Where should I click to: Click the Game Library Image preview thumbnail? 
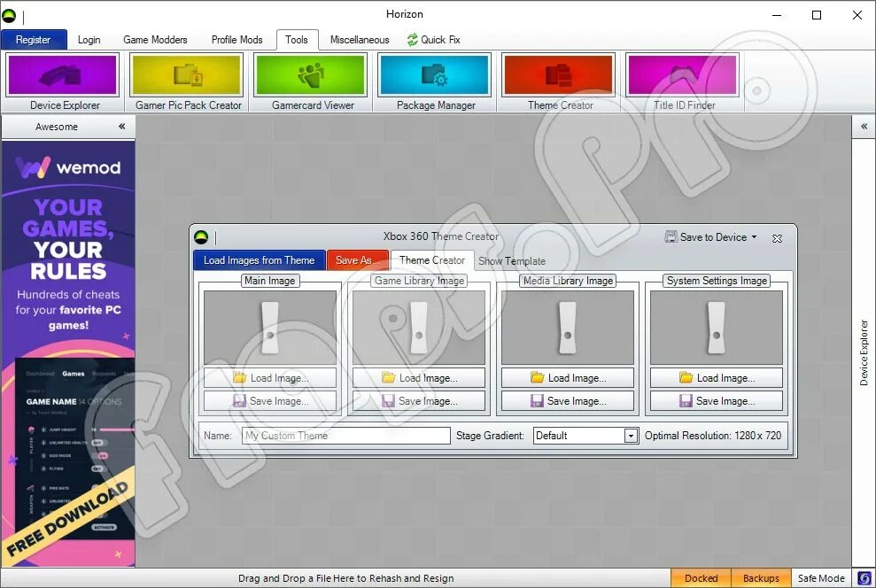(418, 328)
